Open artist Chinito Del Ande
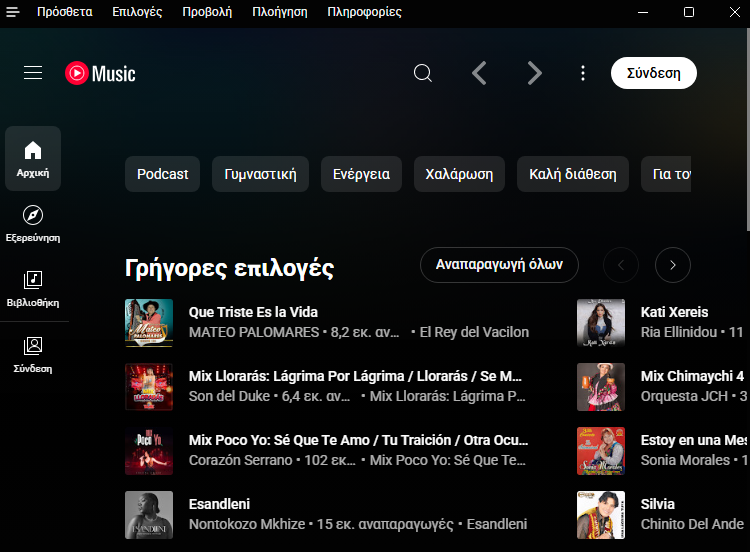 pyautogui.click(x=692, y=525)
